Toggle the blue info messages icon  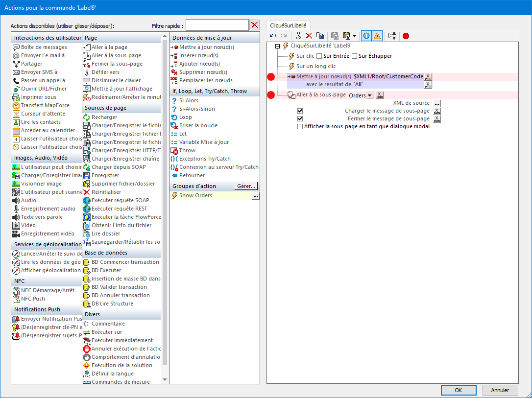[366, 36]
